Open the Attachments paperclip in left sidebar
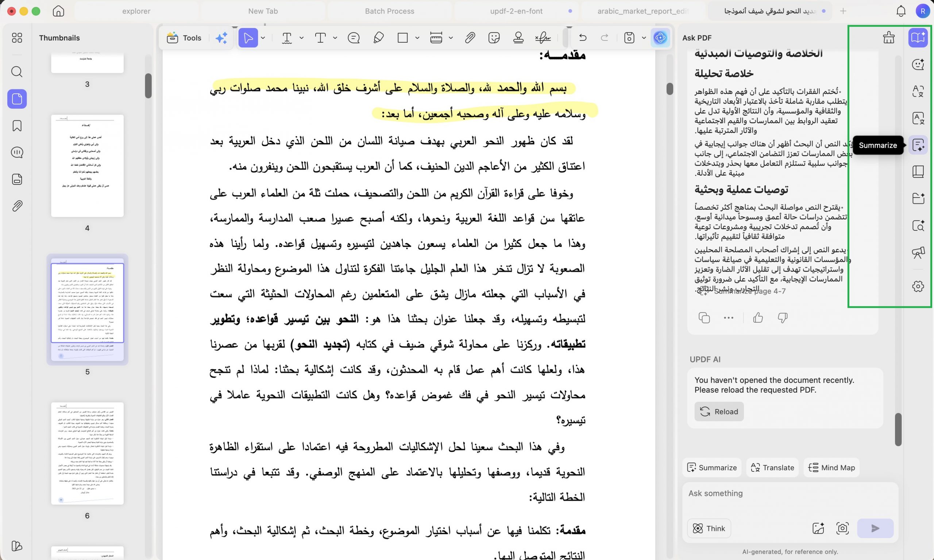The image size is (934, 560). coord(17,206)
